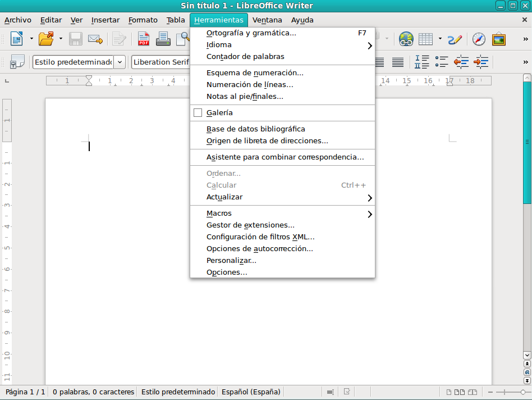Click the Hyperlink globe icon
Image resolution: width=532 pixels, height=400 pixels.
[x=406, y=39]
